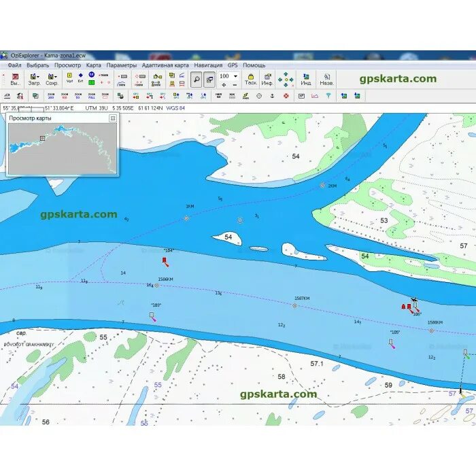Image resolution: width=476 pixels, height=476 pixels.
Task: Click the Таск. lock drag button
Action: point(251,80)
